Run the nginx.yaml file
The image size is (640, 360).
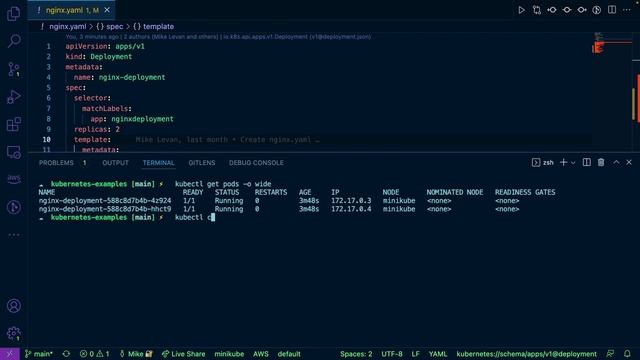(521, 10)
